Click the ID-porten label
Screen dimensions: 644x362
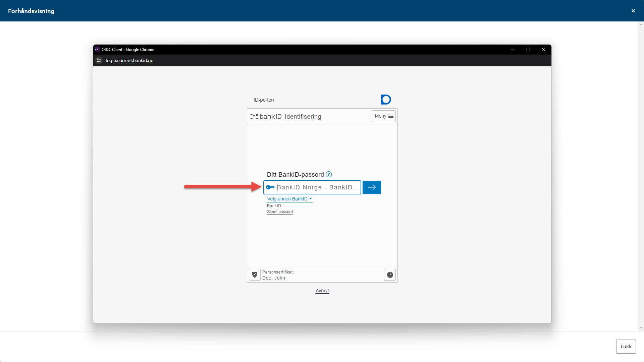pos(264,100)
